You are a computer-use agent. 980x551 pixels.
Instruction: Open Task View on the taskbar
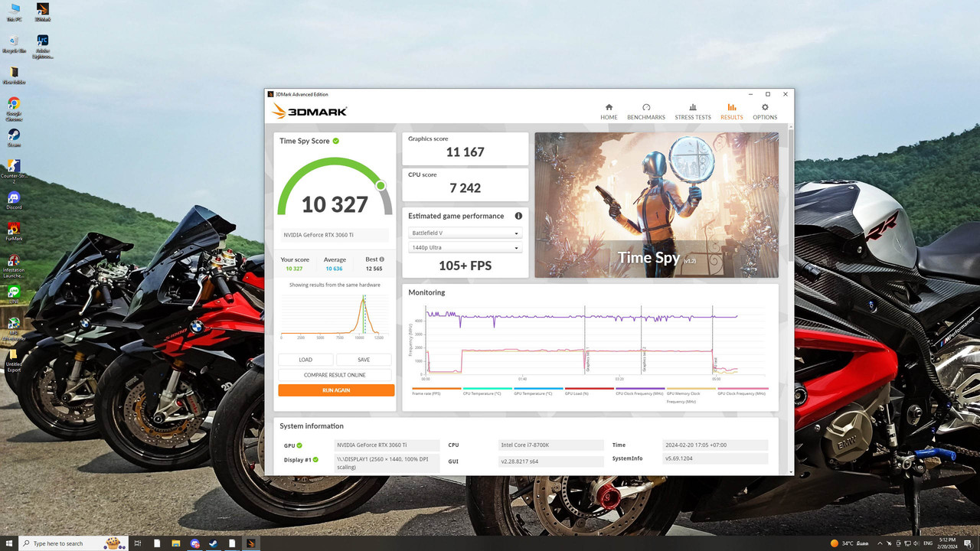point(139,543)
